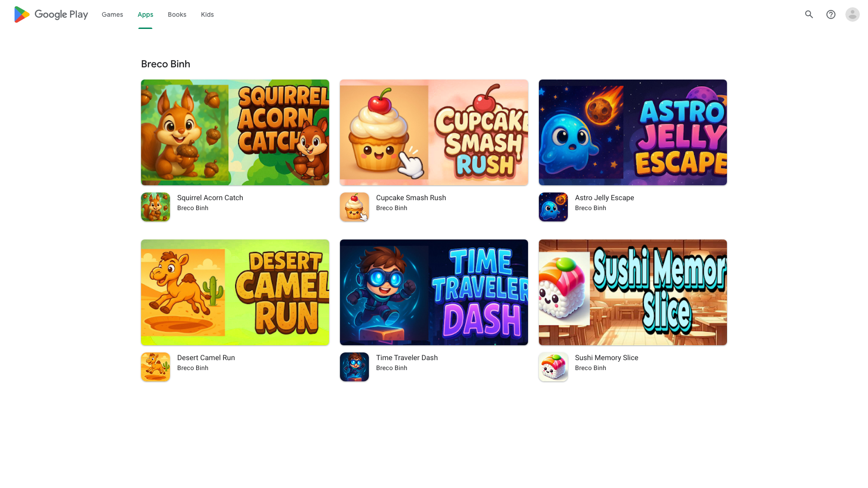The height and width of the screenshot is (488, 868).
Task: Click Breco Binh under Sushi Memory Slice
Action: 591,368
